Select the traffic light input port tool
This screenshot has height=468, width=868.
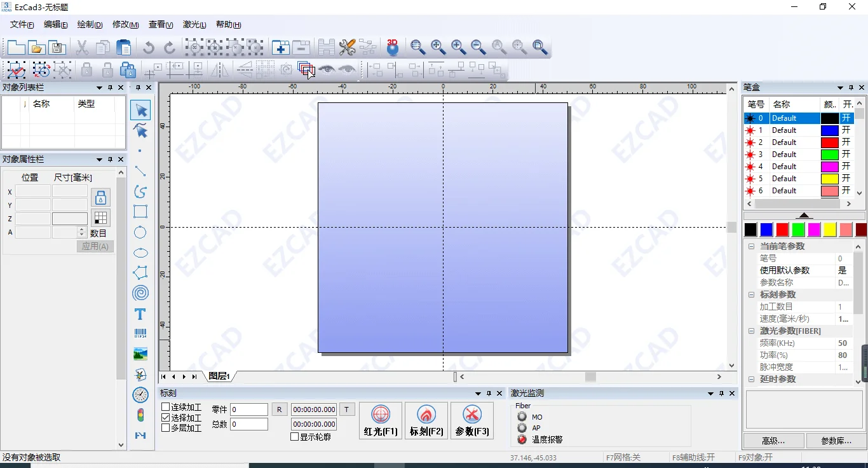140,415
